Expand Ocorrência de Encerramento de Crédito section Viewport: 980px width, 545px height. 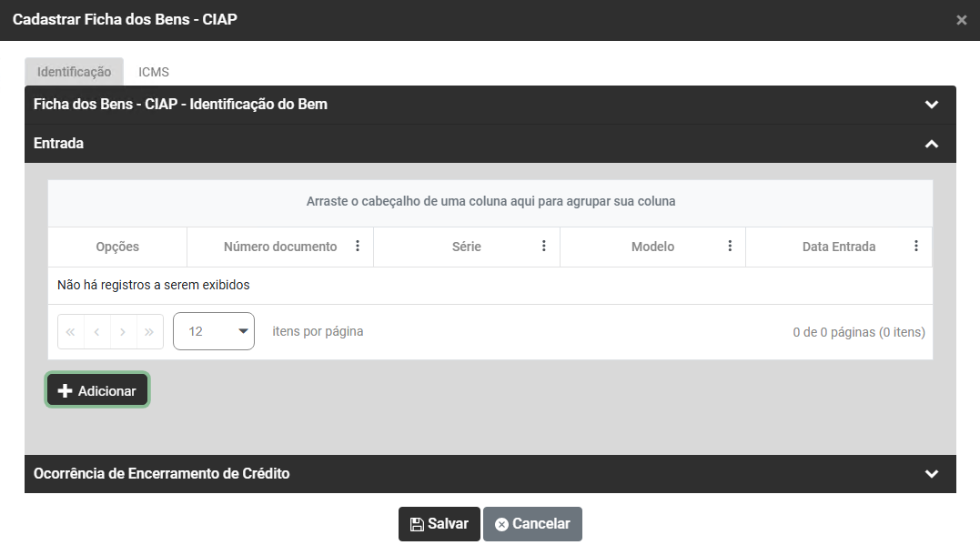coord(931,474)
